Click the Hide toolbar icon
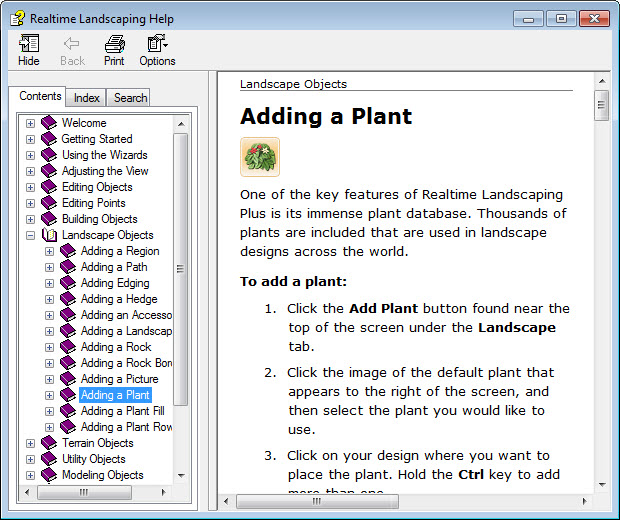The image size is (620, 520). pyautogui.click(x=29, y=43)
